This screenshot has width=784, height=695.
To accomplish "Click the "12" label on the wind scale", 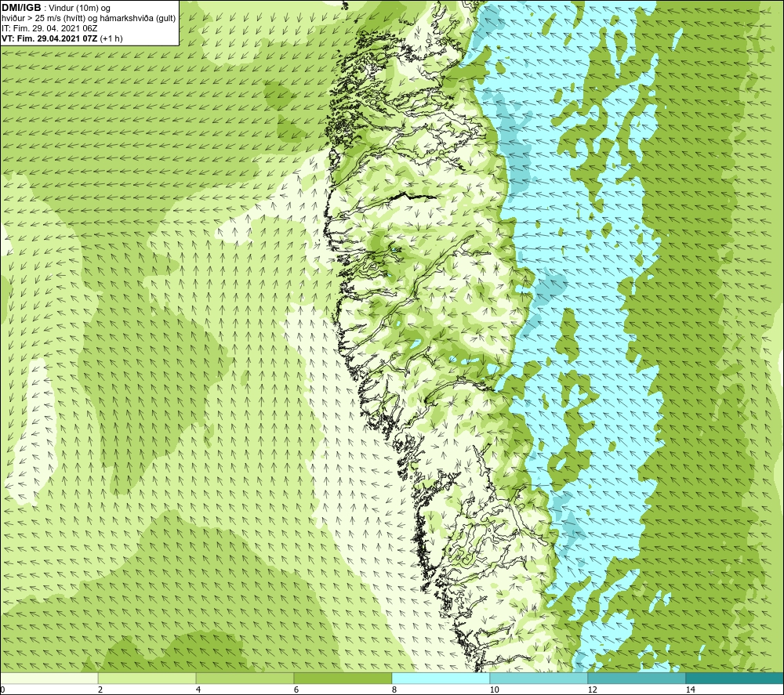I will (x=592, y=690).
